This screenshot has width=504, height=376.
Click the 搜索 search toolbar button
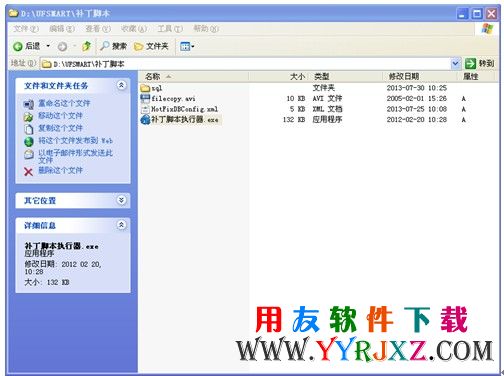tap(113, 46)
